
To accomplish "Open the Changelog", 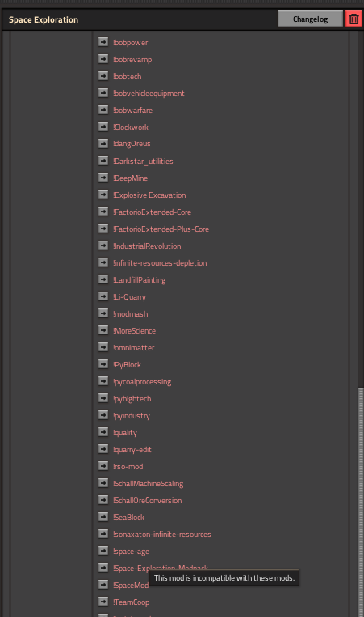I will 310,19.
